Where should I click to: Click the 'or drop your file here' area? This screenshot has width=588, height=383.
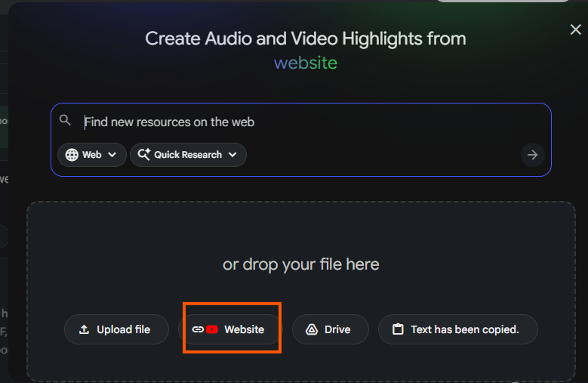coord(300,264)
